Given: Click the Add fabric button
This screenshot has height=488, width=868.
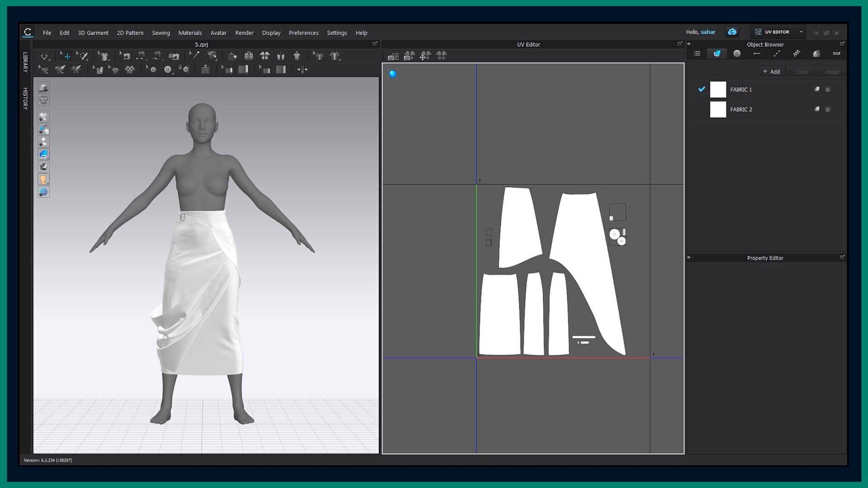Looking at the screenshot, I should pos(772,72).
